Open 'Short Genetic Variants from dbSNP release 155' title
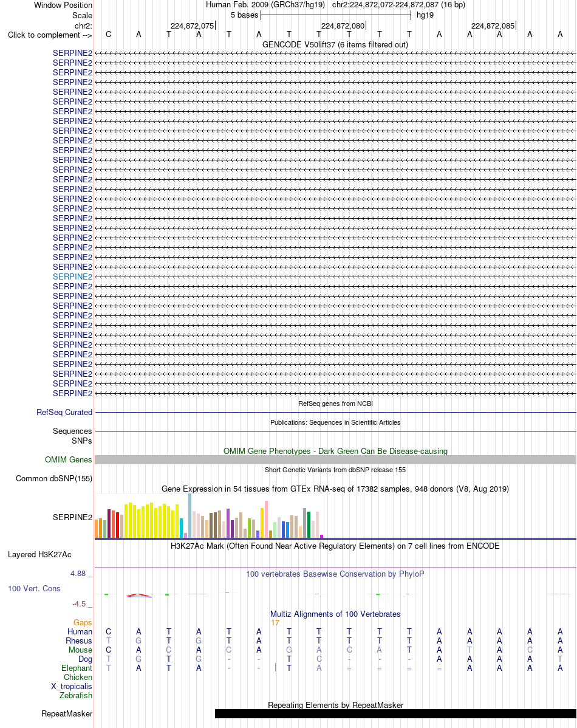 335,470
